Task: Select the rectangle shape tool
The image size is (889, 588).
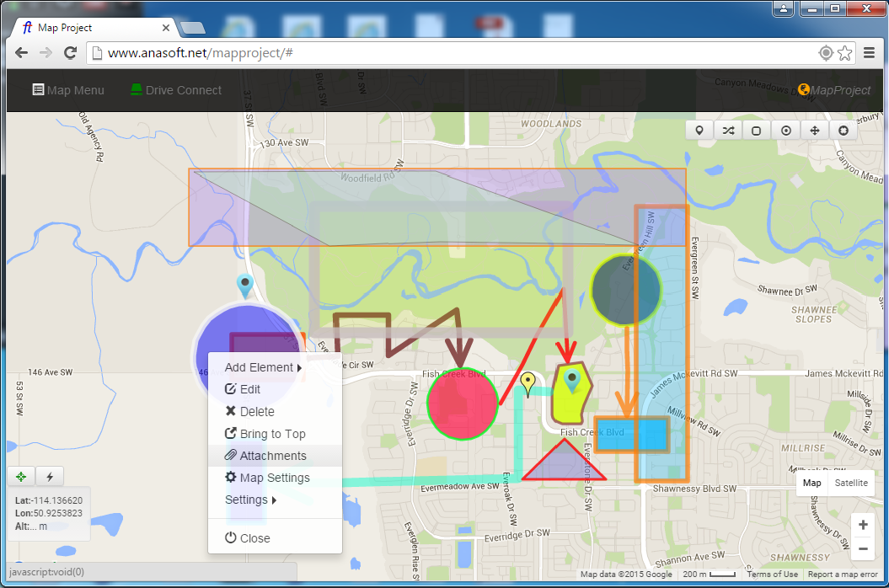Action: 757,131
